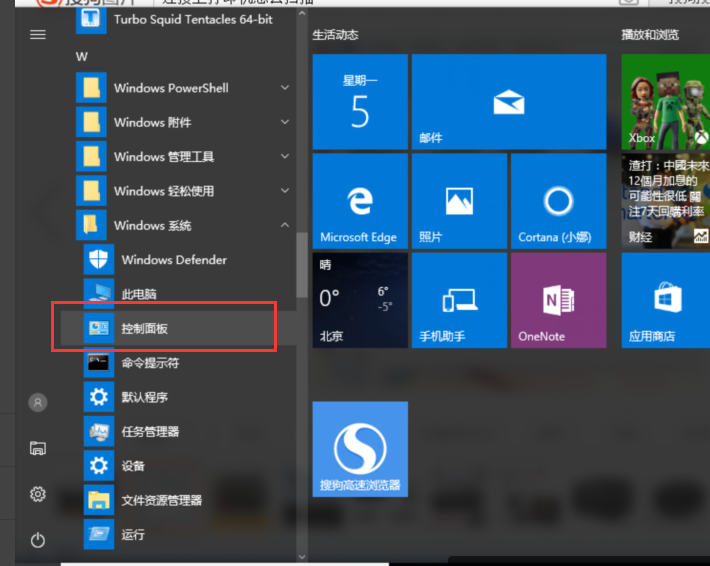Launch 搜狗高速浏览器 tile
Viewport: 710px width, 566px height.
pyautogui.click(x=360, y=449)
